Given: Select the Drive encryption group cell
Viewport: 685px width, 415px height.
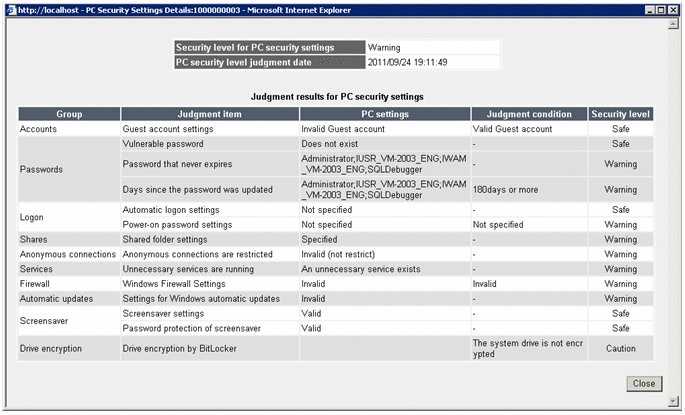Looking at the screenshot, I should coord(69,349).
